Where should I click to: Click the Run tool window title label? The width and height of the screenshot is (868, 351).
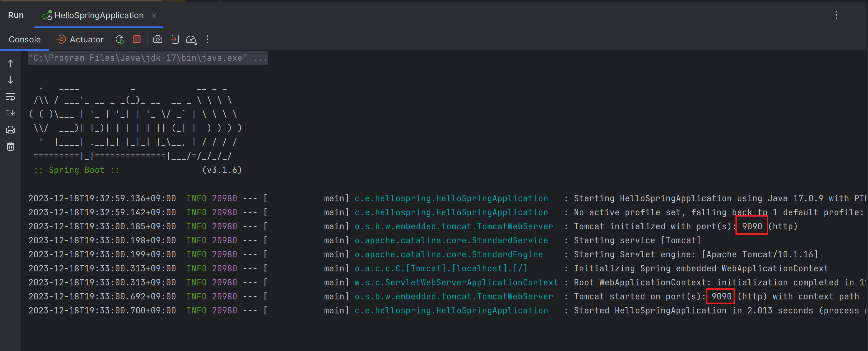click(16, 16)
